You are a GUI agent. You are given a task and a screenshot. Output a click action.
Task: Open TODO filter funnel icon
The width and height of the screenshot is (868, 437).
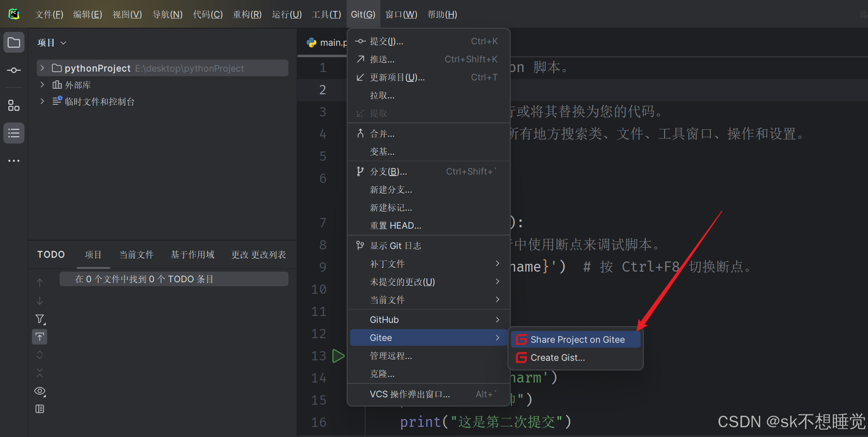[40, 319]
